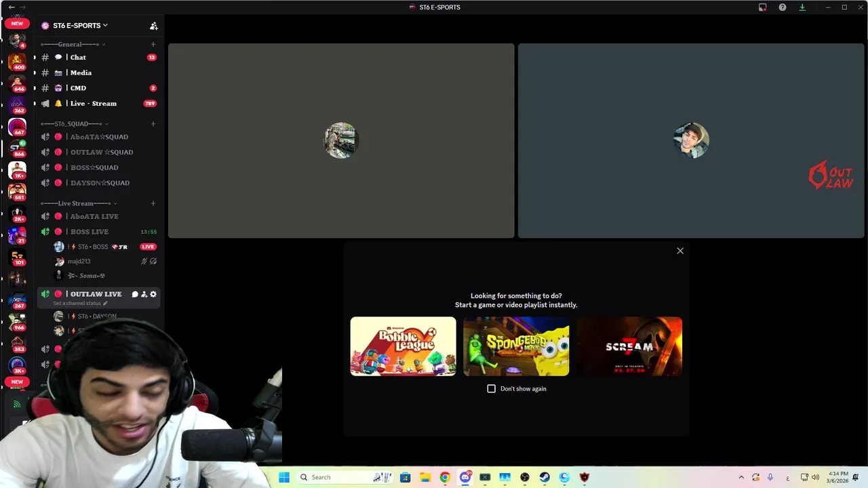Collapse the Live Stream category
Viewport: 868px width, 488px height.
(x=79, y=203)
